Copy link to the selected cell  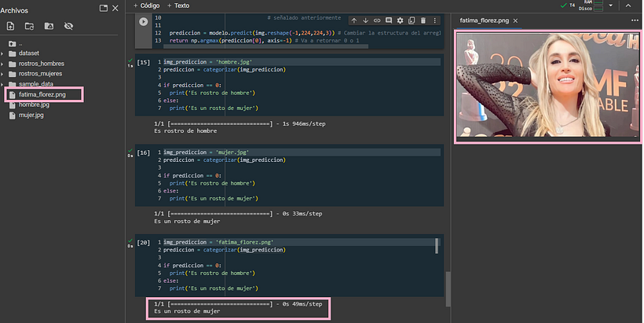(377, 20)
